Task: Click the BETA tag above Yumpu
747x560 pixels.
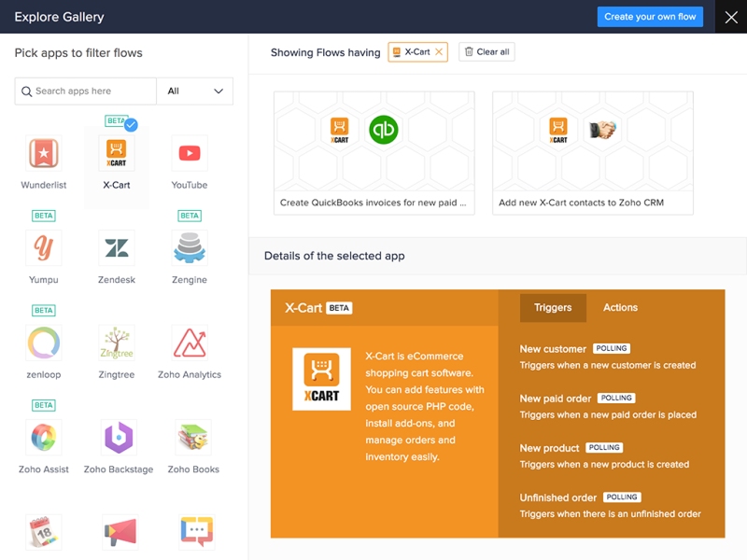Action: pyautogui.click(x=43, y=216)
